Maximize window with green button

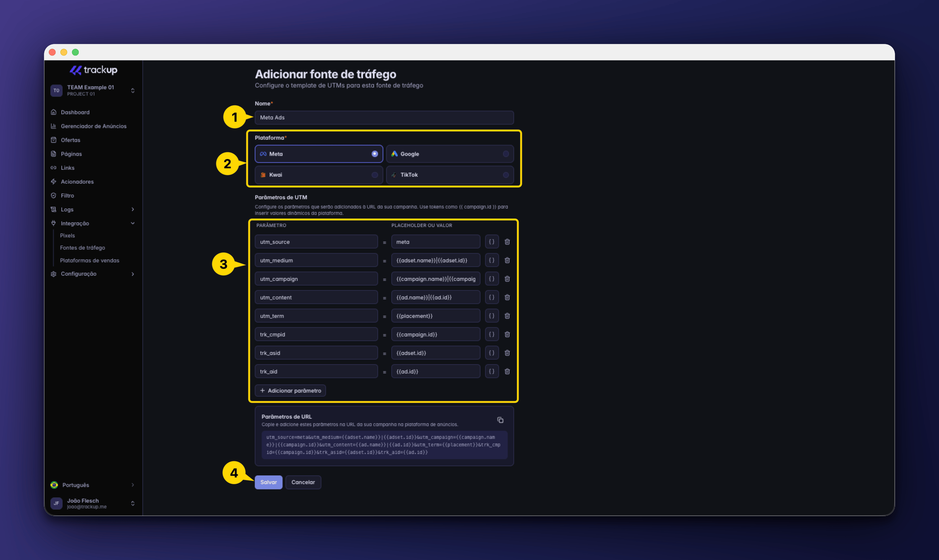pyautogui.click(x=76, y=52)
